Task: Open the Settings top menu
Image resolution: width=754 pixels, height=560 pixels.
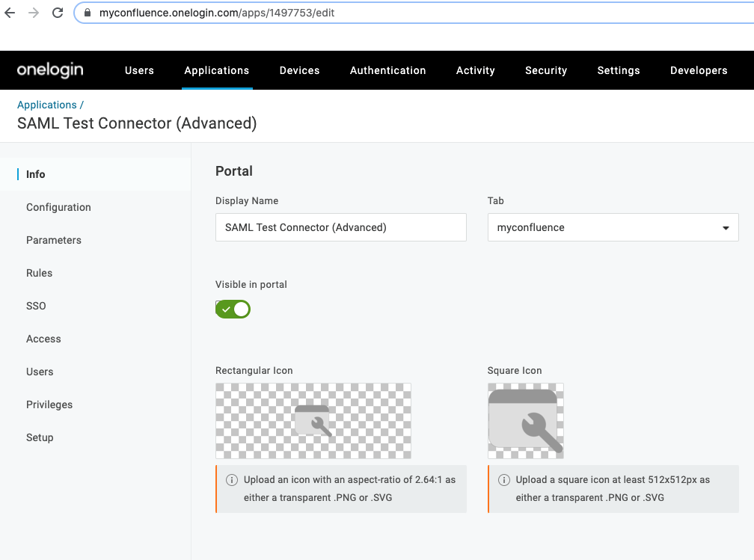Action: click(x=619, y=70)
